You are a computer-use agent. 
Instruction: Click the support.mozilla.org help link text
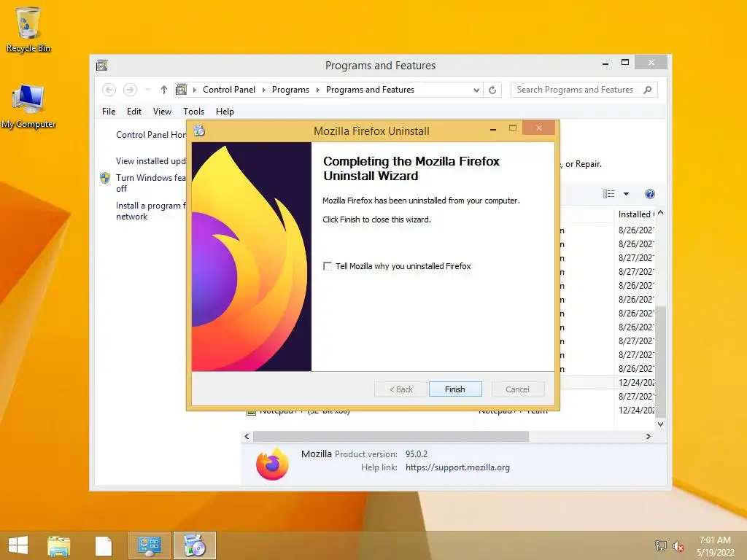point(457,467)
